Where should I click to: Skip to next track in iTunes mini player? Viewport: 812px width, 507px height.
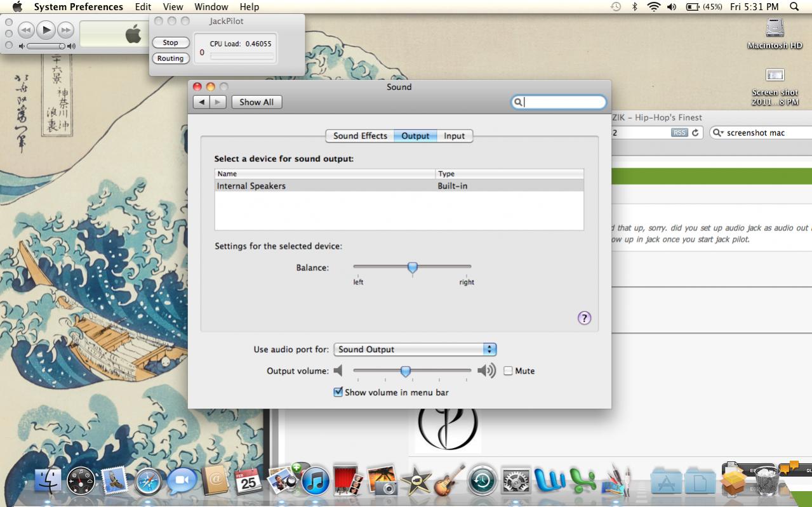click(x=65, y=30)
